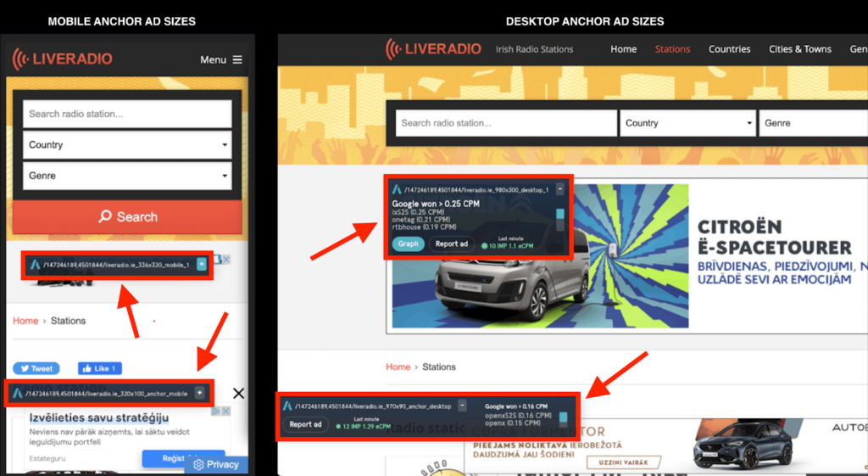Click the 320x100_anchor_mobile overlay logo icon
Viewport: 868px width, 476px height.
click(x=17, y=394)
